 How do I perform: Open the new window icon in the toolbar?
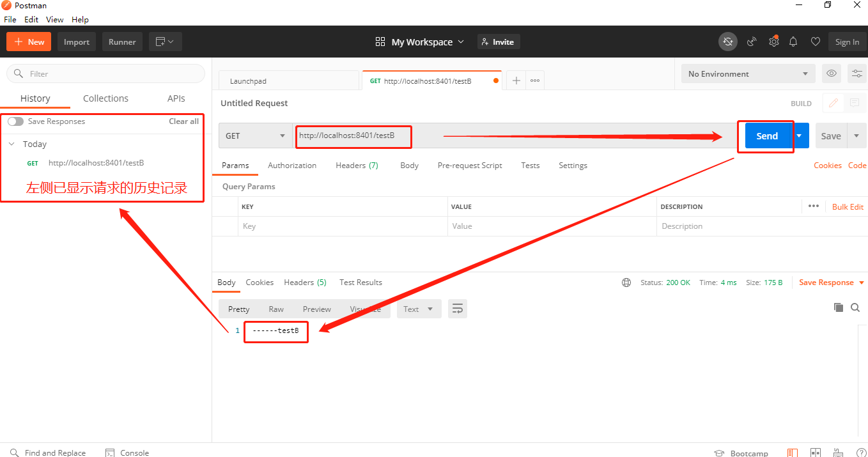tap(166, 42)
